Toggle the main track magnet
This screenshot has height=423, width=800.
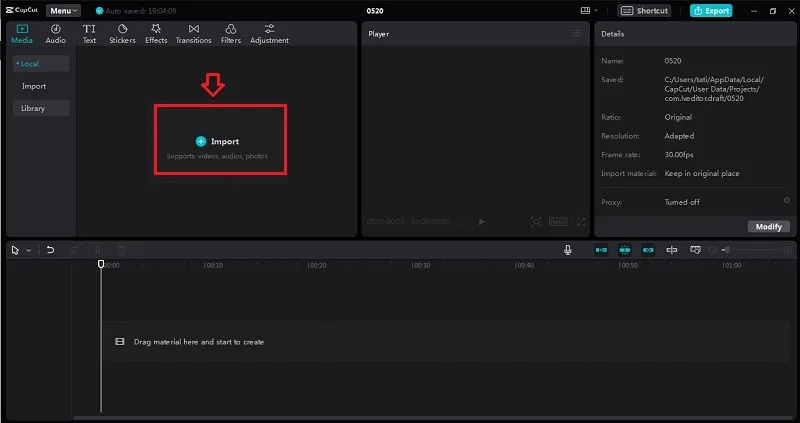(601, 250)
